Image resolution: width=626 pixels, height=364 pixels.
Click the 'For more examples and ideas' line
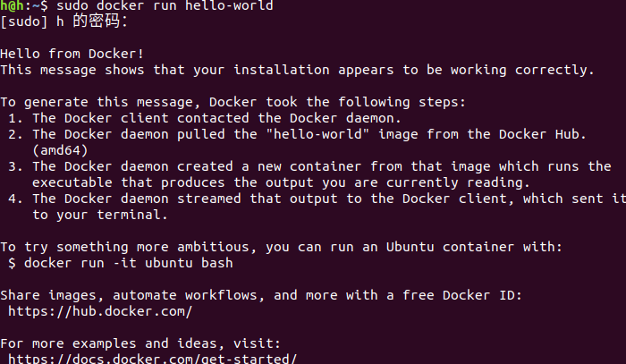[140, 343]
